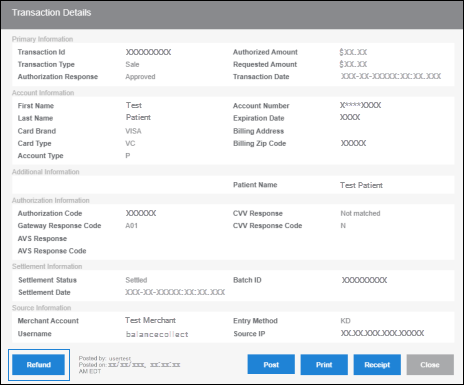Viewport: 464px width, 385px height.
Task: Click the Entry Method value 'KD'
Action: pyautogui.click(x=345, y=321)
